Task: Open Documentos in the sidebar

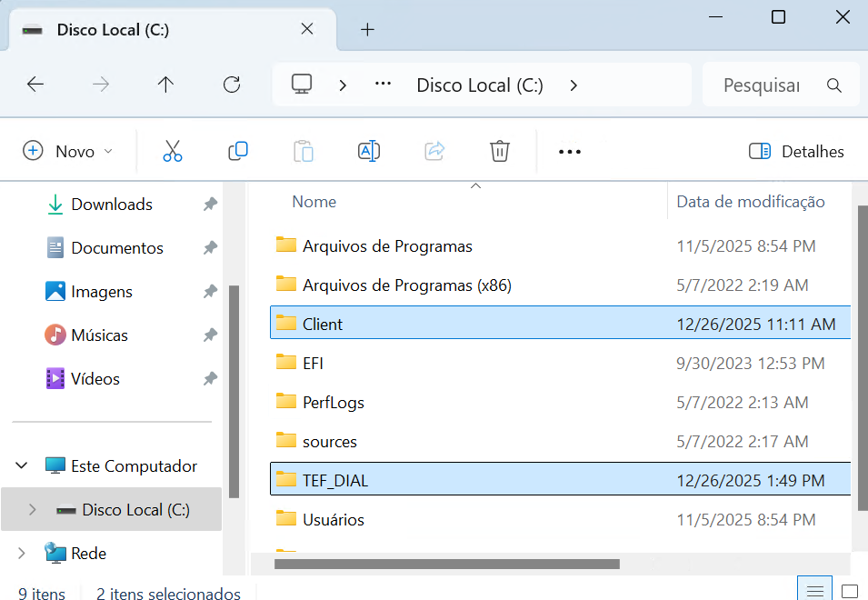Action: (x=117, y=248)
